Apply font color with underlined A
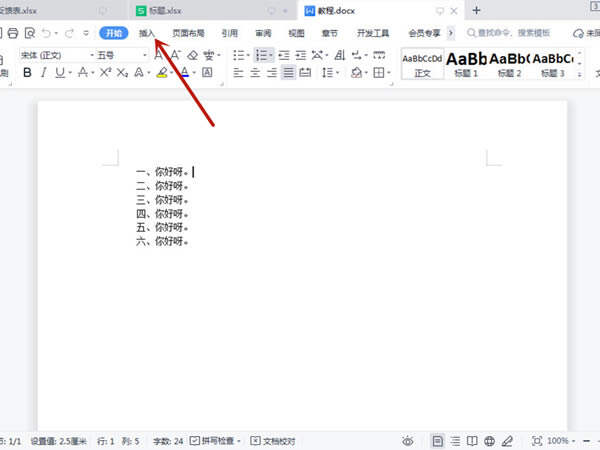Screen dimensions: 600x450 click(x=185, y=72)
